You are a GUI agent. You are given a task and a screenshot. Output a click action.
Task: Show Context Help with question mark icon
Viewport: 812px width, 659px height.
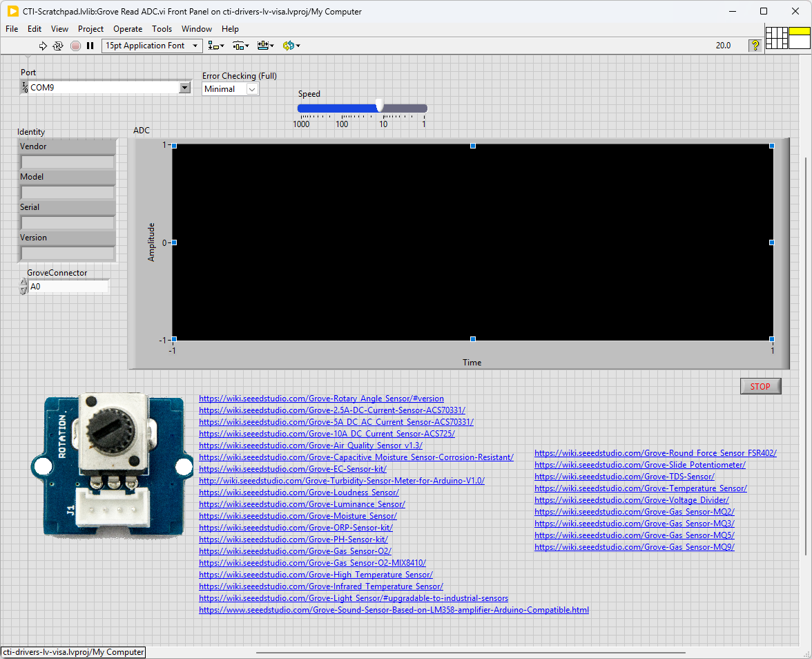coord(755,46)
